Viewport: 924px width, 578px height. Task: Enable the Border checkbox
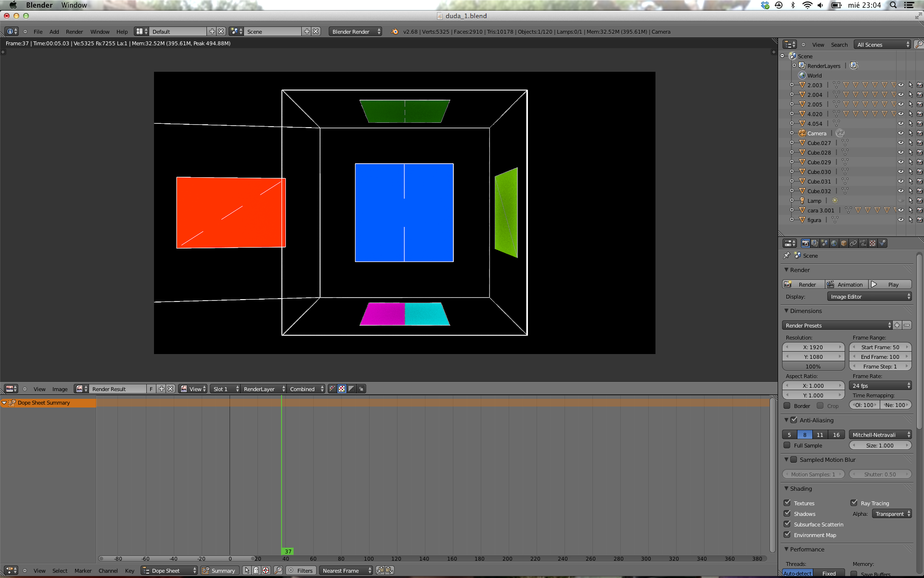coord(787,406)
